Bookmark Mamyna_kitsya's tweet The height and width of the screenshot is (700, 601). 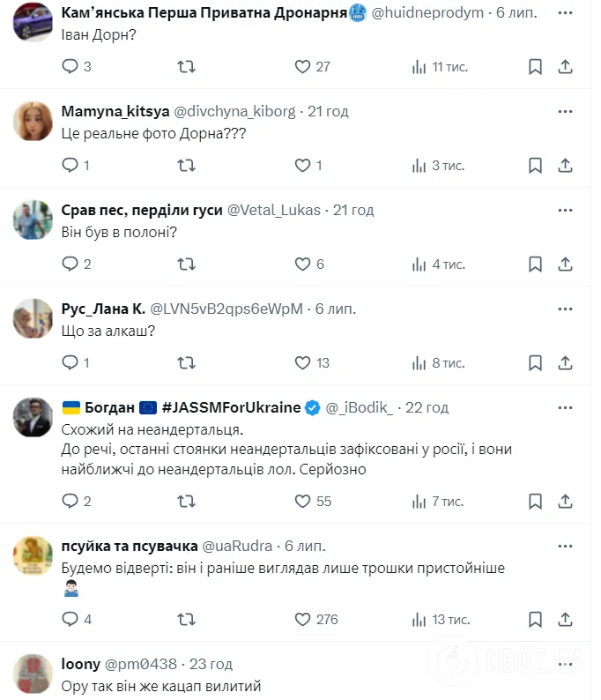click(x=535, y=166)
